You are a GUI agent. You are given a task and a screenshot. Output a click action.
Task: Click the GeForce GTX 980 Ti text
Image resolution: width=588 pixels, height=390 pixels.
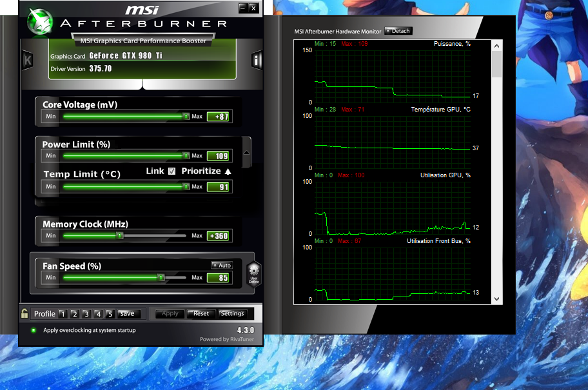point(126,55)
